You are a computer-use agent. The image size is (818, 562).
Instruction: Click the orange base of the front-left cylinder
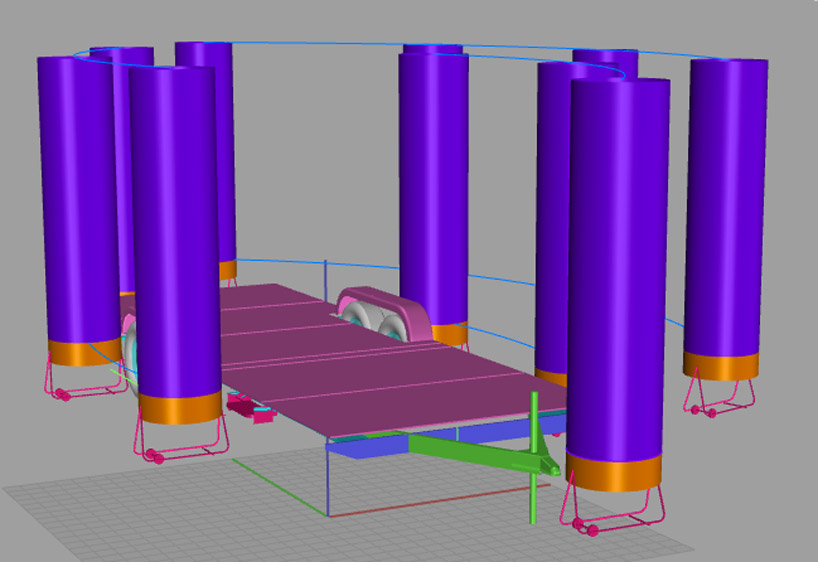coord(179,408)
